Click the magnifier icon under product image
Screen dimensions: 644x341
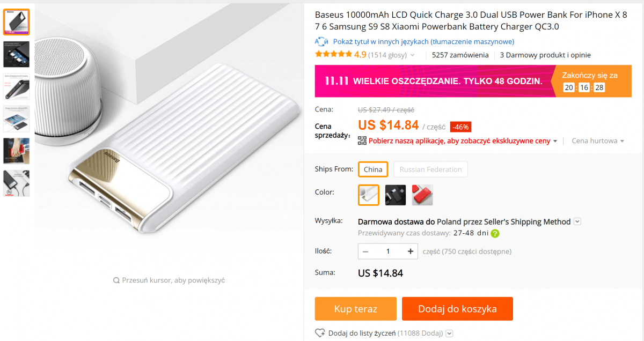point(116,280)
